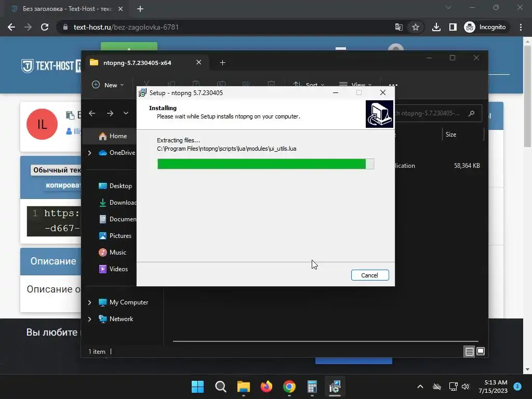
Task: Open Explorer see more (three dots) menu
Action: point(393,85)
